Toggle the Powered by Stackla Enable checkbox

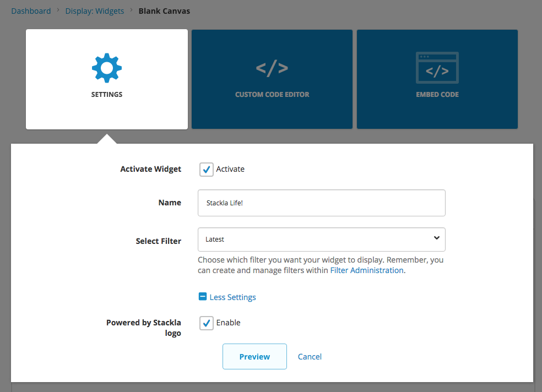[207, 323]
